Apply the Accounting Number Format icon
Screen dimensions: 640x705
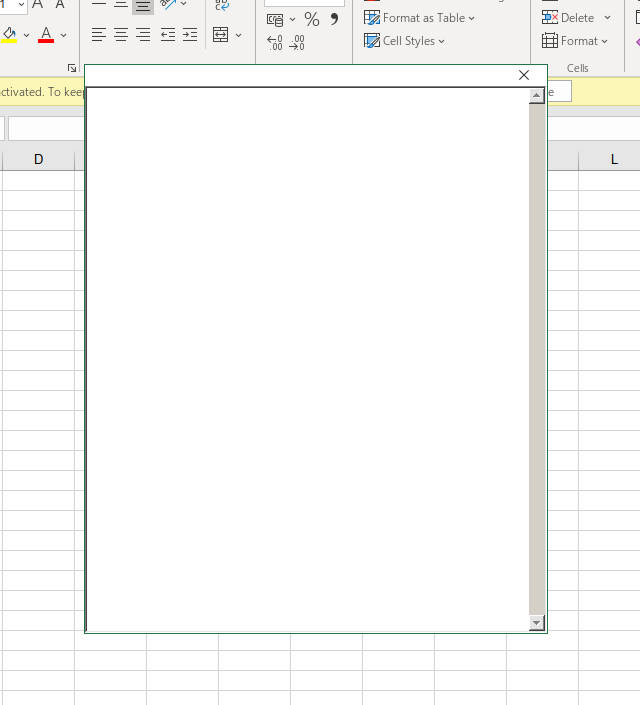coord(275,19)
